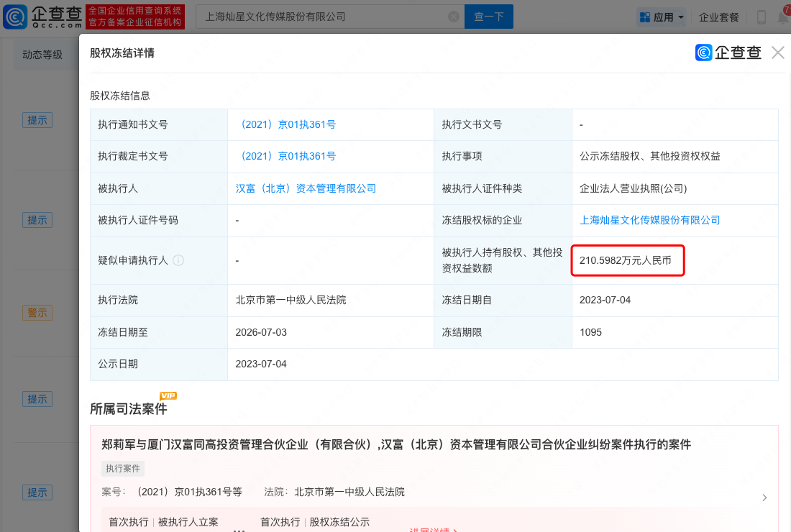Click info icon beside 疑似申请执行人

178,260
